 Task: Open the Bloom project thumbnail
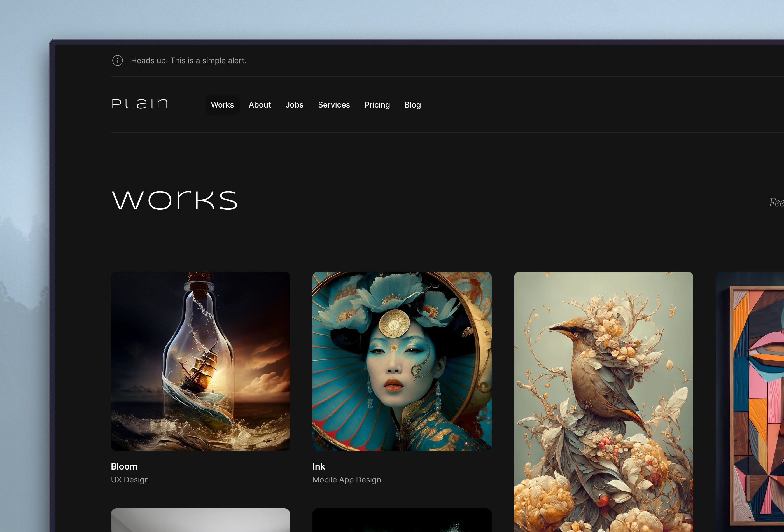200,361
